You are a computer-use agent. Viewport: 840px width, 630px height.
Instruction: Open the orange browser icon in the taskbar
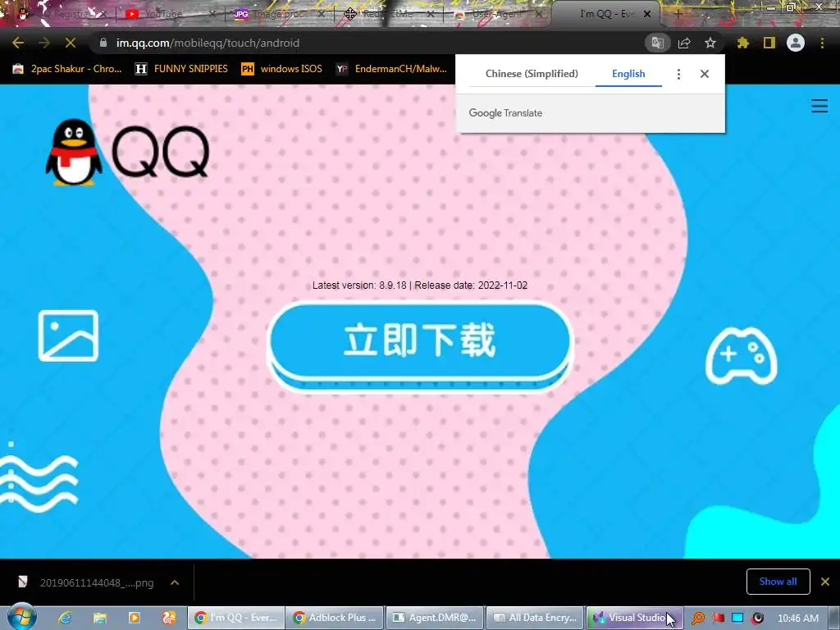[169, 618]
